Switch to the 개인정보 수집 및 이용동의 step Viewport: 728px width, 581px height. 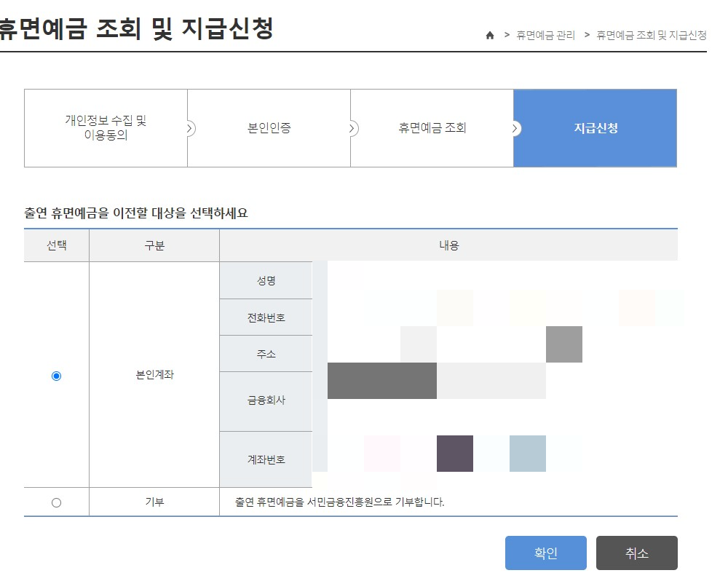click(x=105, y=128)
